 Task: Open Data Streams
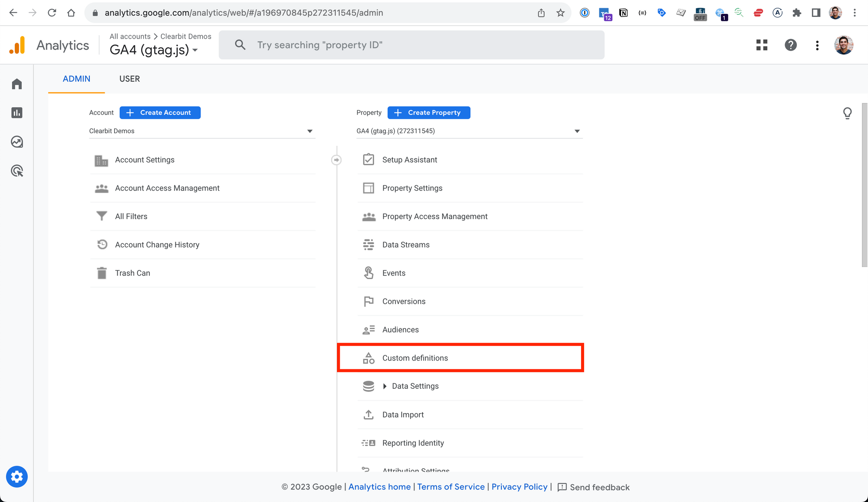click(470, 245)
